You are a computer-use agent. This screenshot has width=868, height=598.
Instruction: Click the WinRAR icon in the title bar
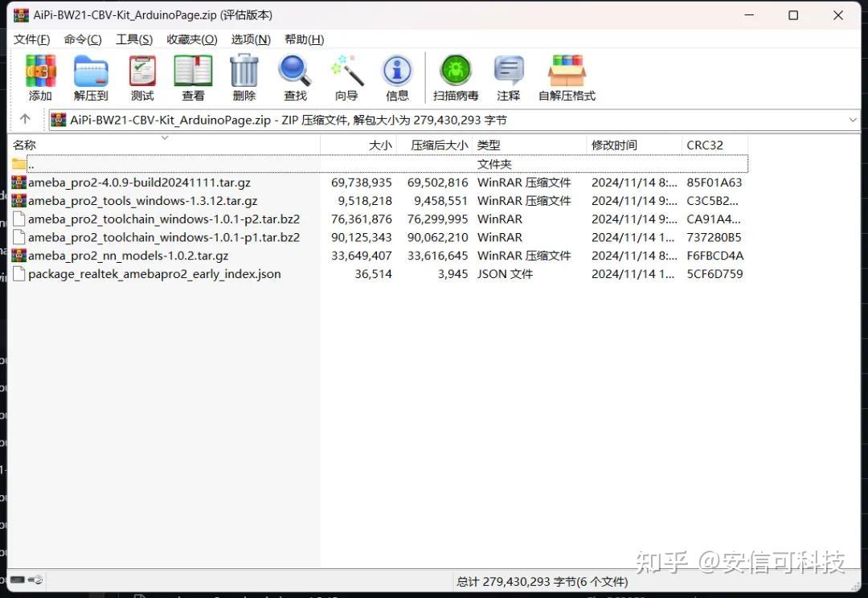pyautogui.click(x=21, y=15)
